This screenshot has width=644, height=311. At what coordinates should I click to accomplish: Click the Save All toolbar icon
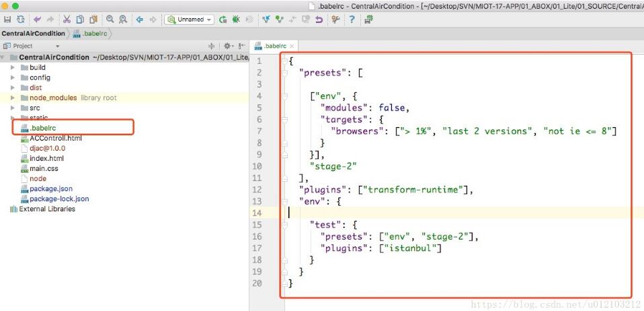pos(8,20)
